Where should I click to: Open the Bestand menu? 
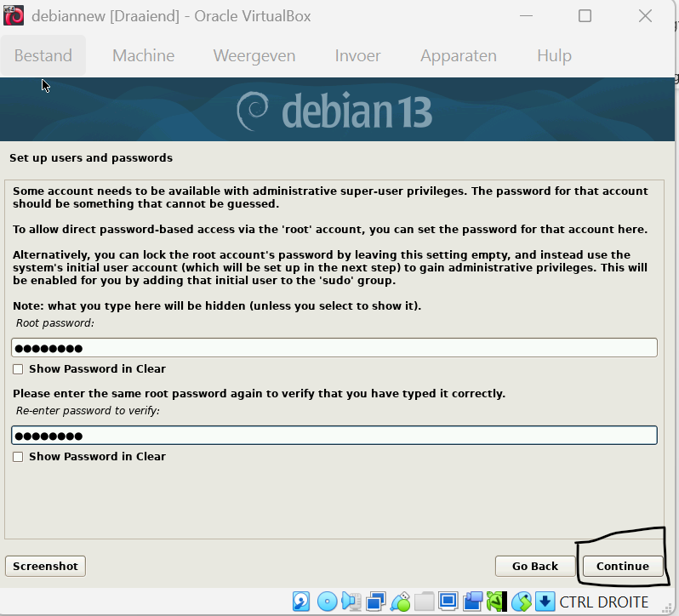pyautogui.click(x=43, y=55)
